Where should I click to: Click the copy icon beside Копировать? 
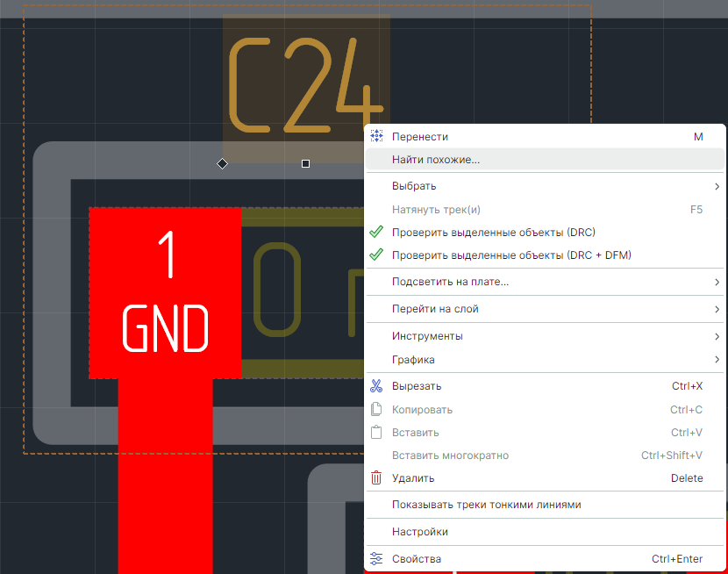tap(376, 409)
